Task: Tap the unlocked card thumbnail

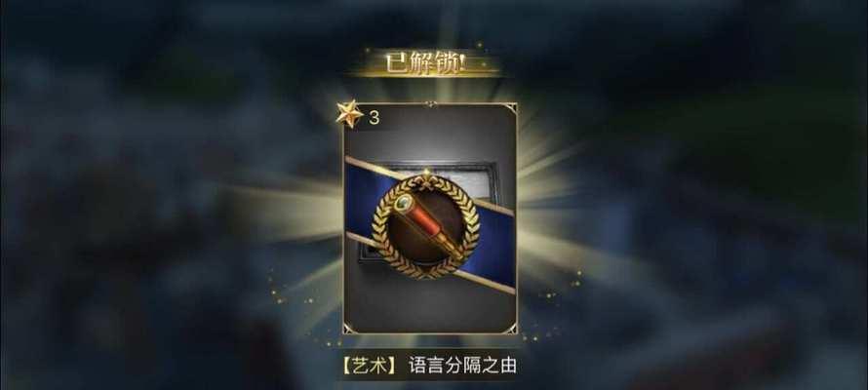Action: [429, 218]
